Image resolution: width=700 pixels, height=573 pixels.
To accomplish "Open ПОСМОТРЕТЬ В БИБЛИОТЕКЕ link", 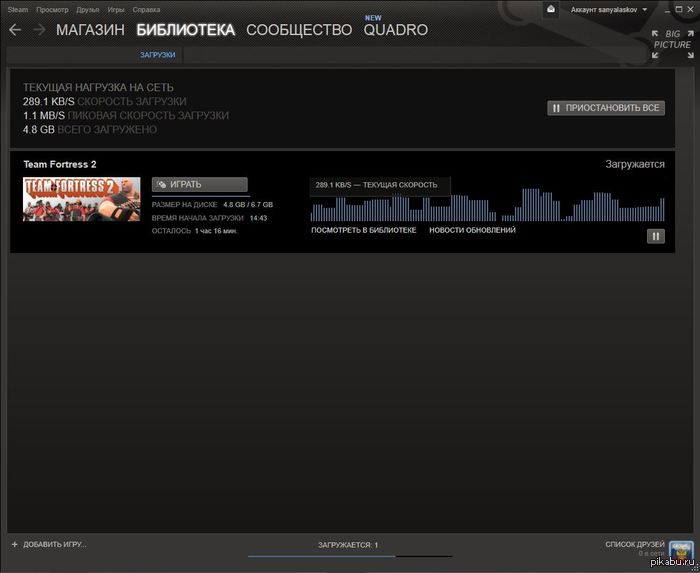I will [363, 230].
